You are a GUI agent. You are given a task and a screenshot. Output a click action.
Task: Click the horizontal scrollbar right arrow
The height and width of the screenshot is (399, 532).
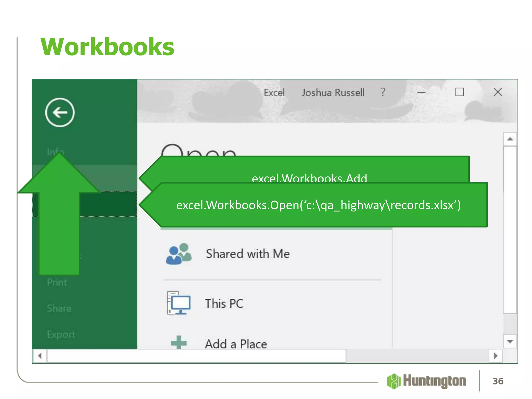pos(496,356)
